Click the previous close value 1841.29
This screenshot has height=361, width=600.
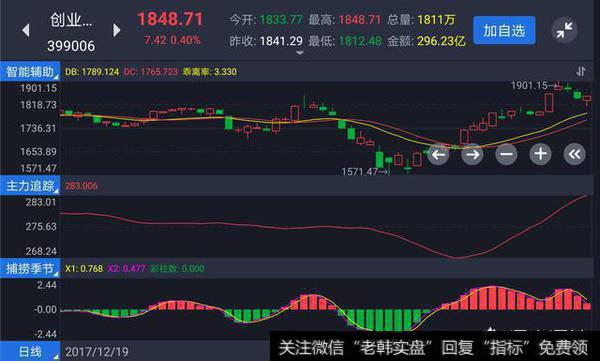[x=281, y=41]
